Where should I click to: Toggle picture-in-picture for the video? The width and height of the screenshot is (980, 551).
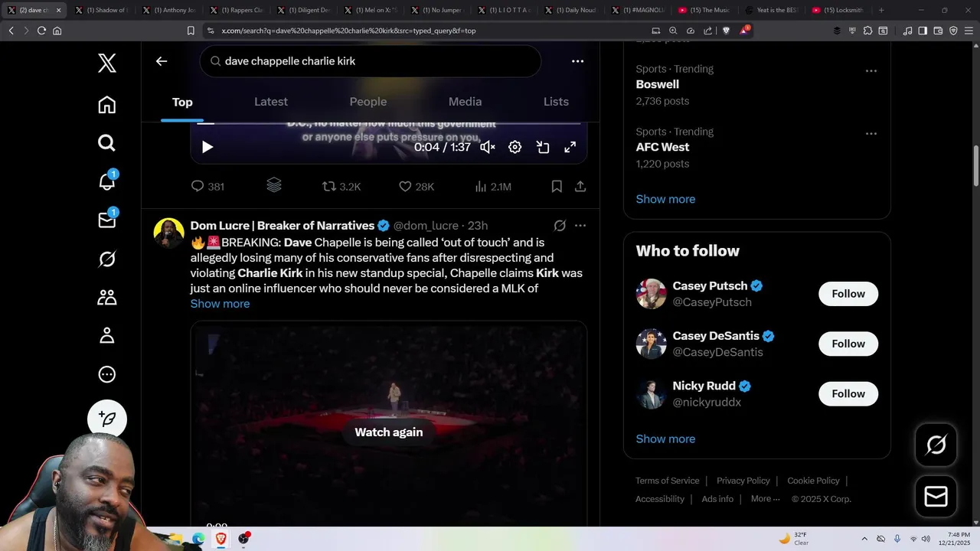click(x=543, y=147)
